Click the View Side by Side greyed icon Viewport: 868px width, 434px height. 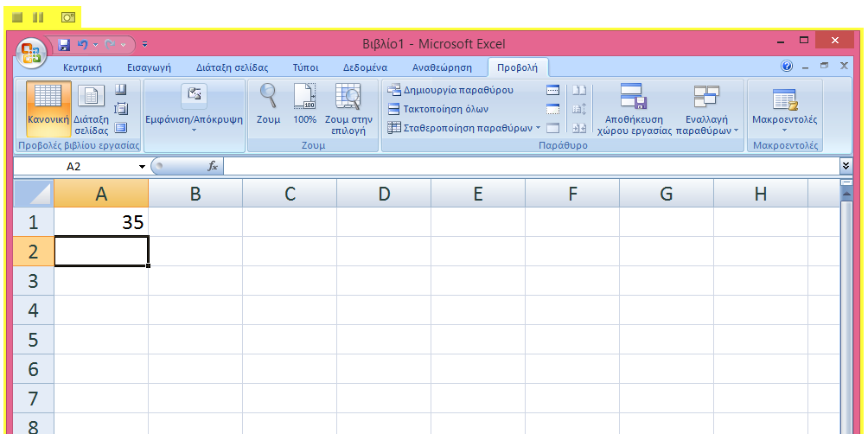pyautogui.click(x=579, y=90)
